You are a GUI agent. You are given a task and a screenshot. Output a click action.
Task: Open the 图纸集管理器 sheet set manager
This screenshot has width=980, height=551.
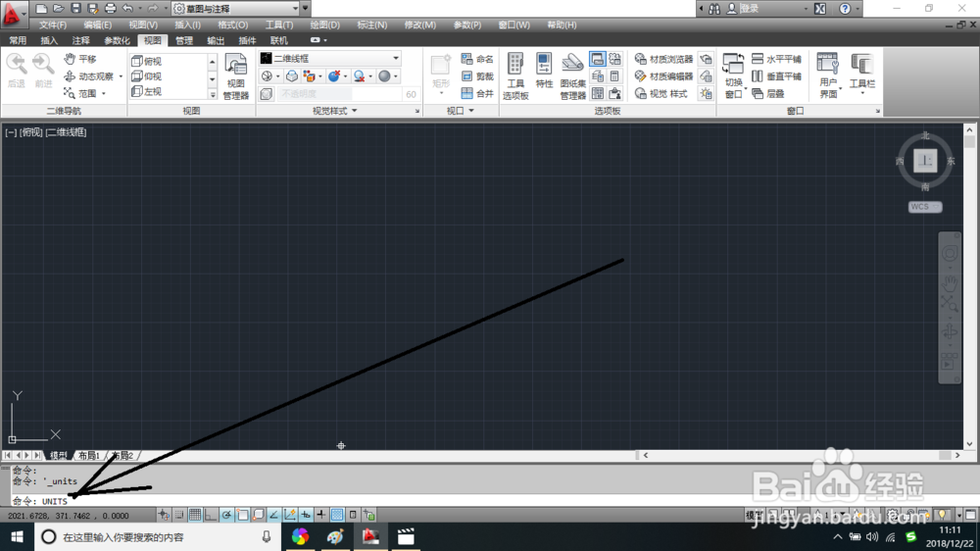(x=572, y=76)
